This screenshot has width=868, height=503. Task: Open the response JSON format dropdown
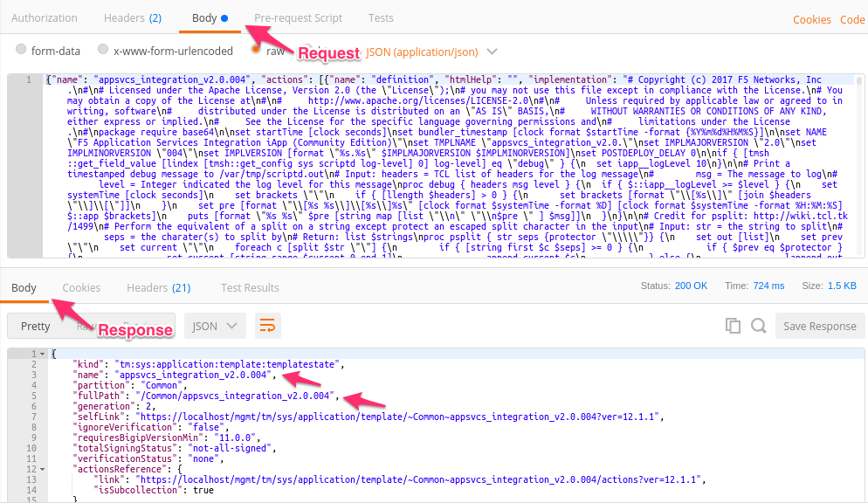(x=215, y=326)
